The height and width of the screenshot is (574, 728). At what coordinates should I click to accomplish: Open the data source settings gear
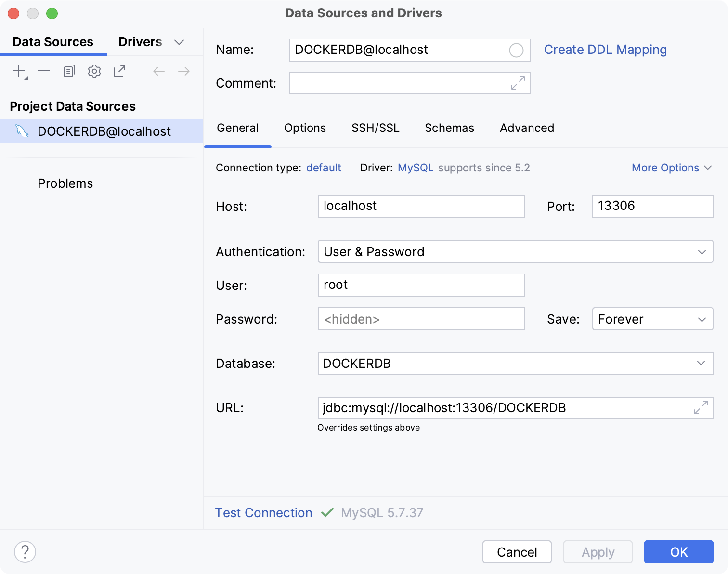(x=94, y=71)
